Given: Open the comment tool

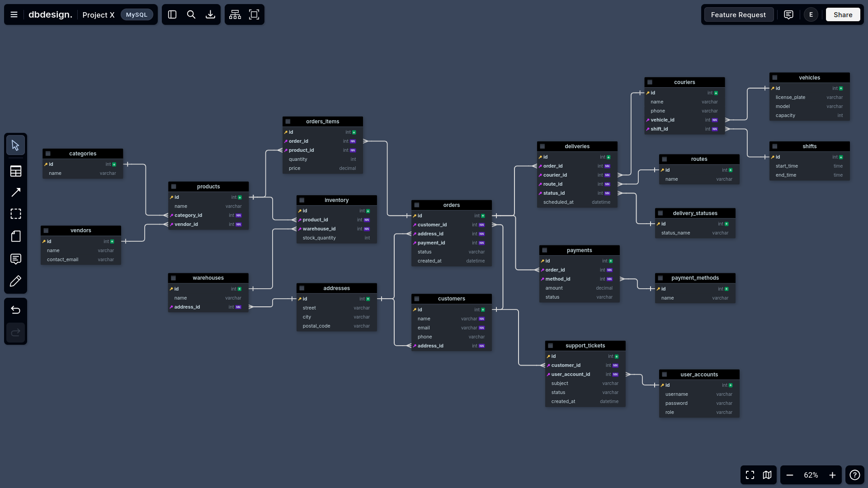Looking at the screenshot, I should 15,259.
